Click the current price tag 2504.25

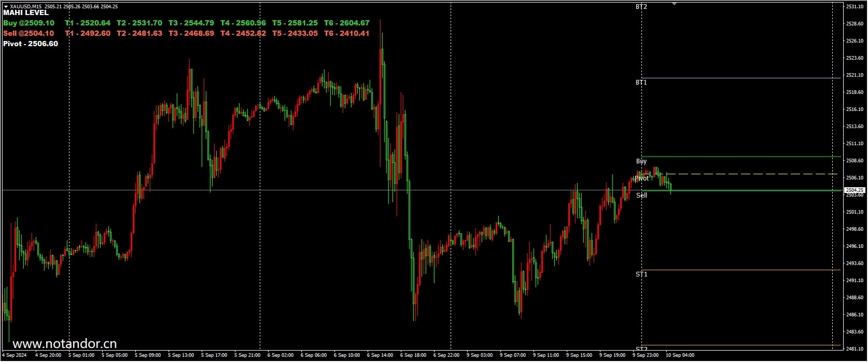coord(855,190)
